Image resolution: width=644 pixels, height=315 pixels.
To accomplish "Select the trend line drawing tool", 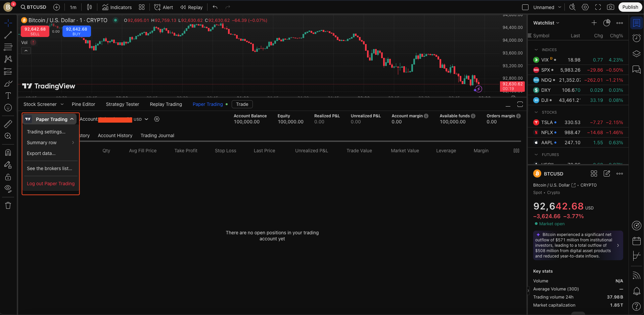I will (8, 35).
